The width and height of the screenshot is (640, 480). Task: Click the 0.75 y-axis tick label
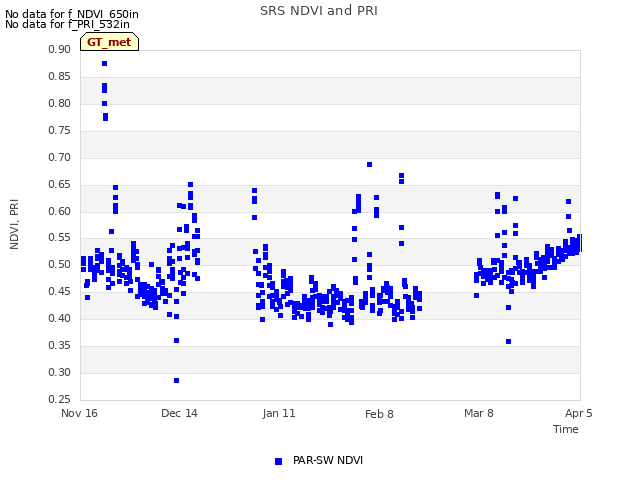(x=60, y=130)
